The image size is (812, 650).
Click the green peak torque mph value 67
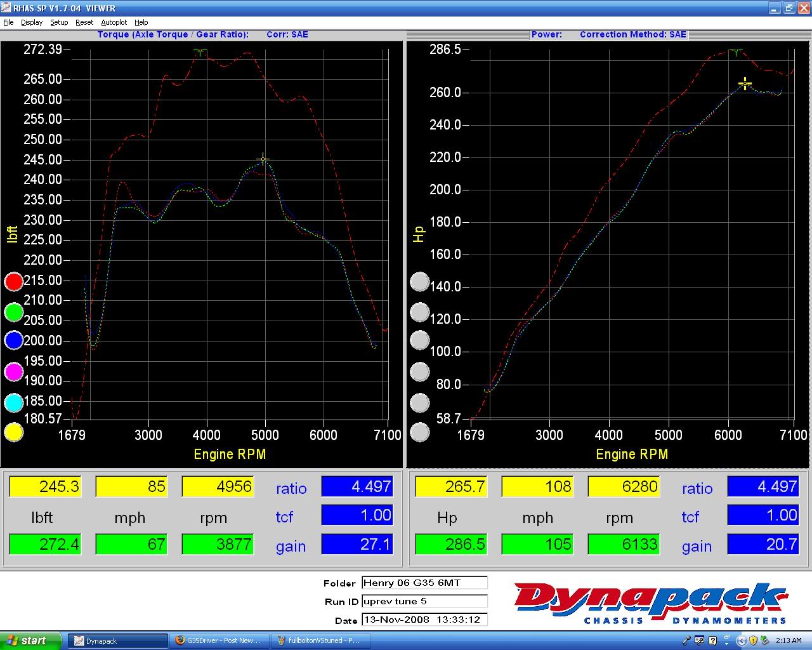(x=131, y=544)
